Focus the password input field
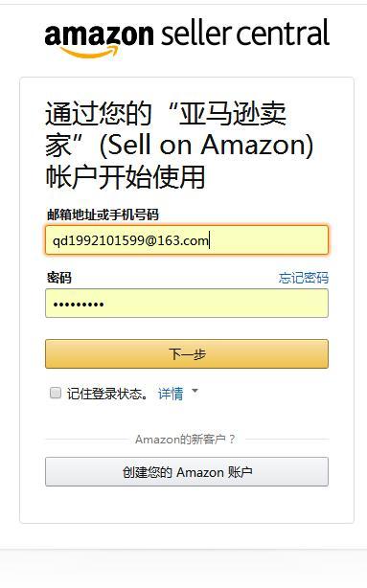The width and height of the screenshot is (367, 588). click(187, 304)
